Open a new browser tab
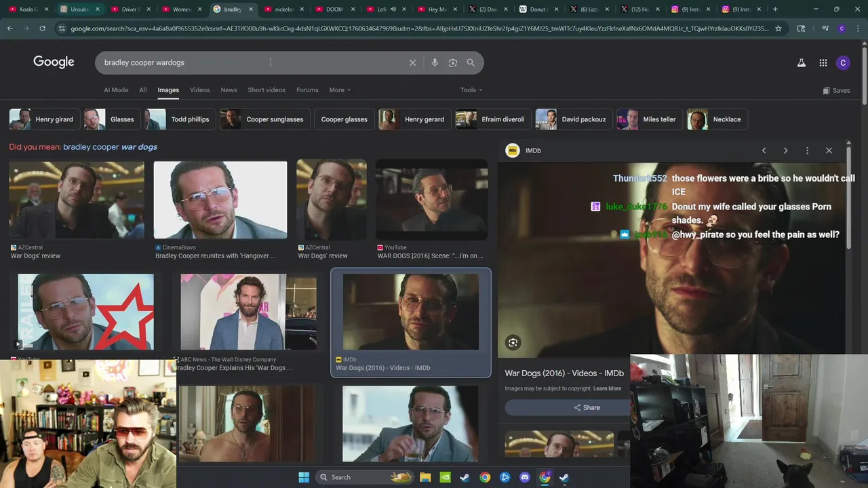The image size is (868, 488). [x=775, y=9]
